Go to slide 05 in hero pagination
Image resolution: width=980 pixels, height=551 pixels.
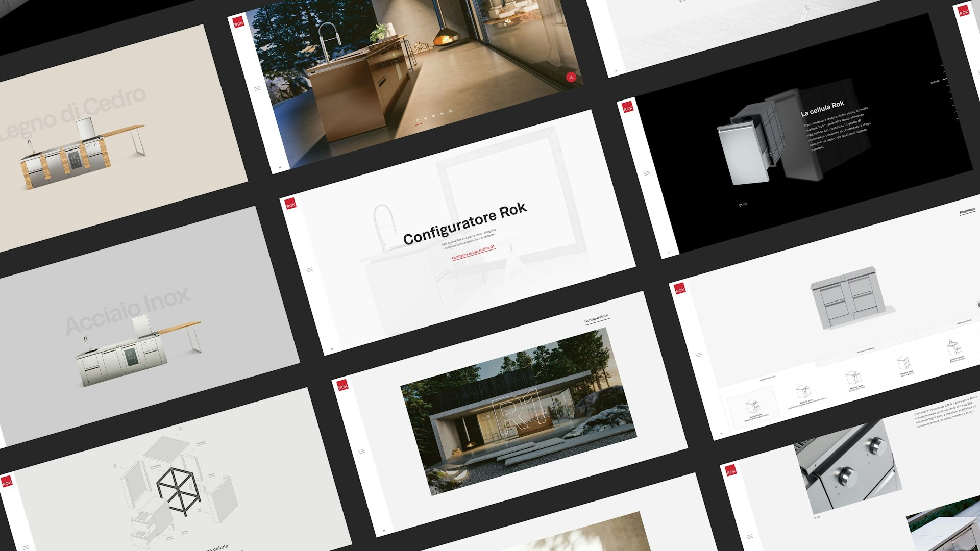click(x=450, y=111)
